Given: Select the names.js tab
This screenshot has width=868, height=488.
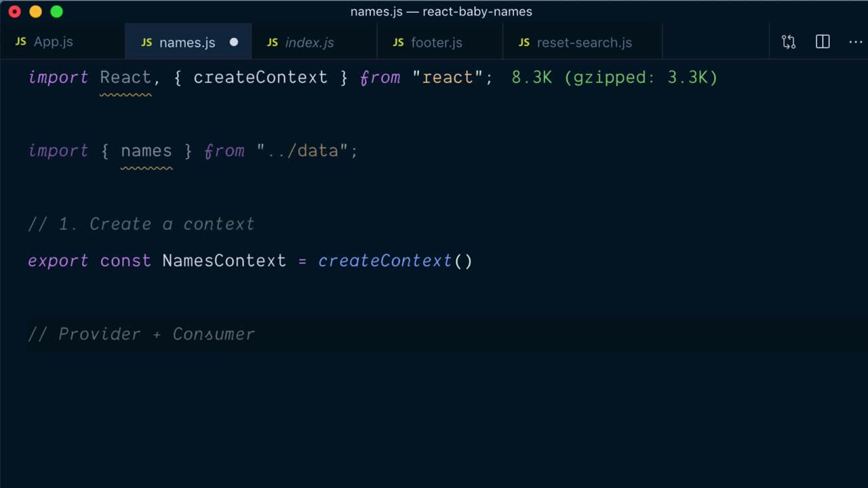Looking at the screenshot, I should coord(188,42).
